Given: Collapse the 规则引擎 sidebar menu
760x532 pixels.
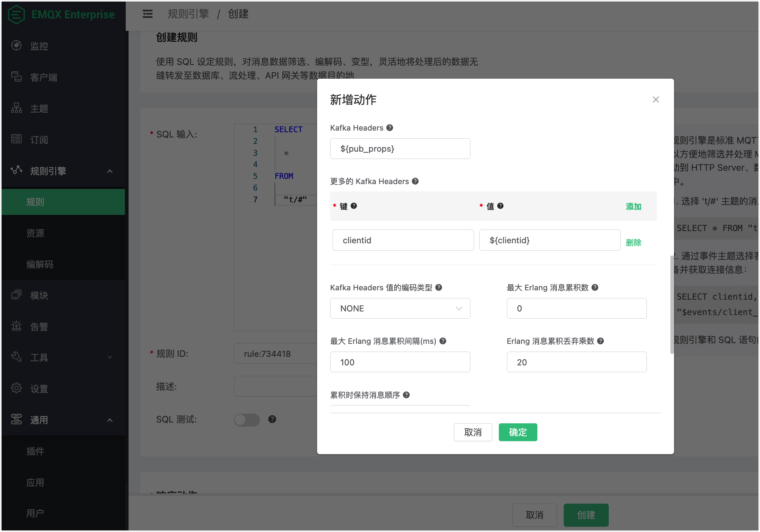Looking at the screenshot, I should coord(110,171).
